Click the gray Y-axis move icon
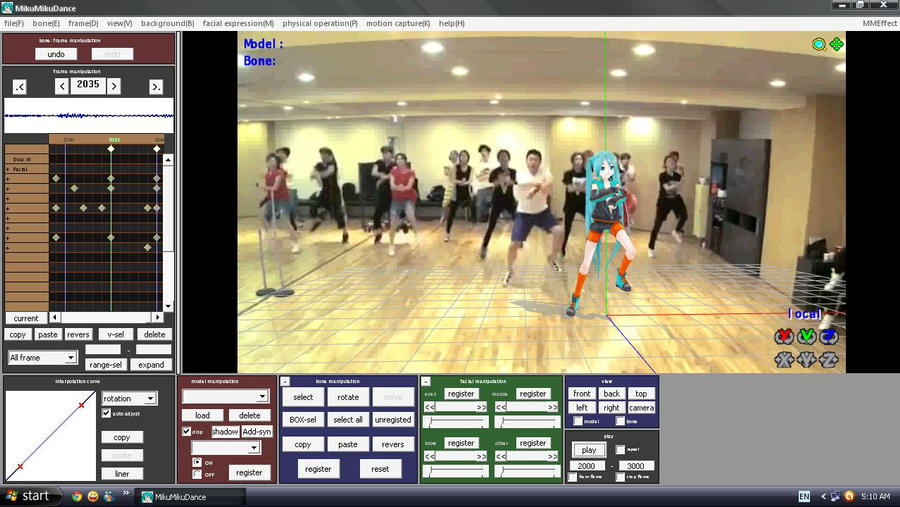Viewport: 900px width, 507px height. [x=806, y=359]
